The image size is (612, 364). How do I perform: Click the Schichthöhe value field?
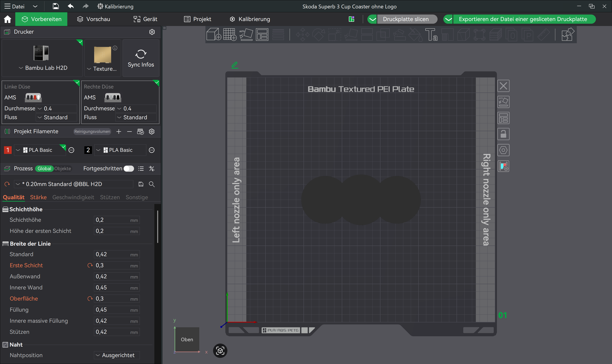point(117,220)
